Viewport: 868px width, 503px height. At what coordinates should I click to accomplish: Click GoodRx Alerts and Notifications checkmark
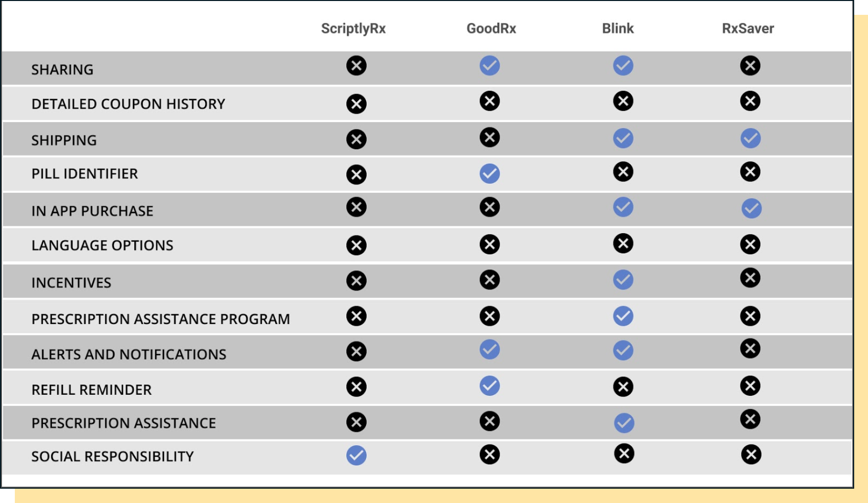click(x=490, y=349)
